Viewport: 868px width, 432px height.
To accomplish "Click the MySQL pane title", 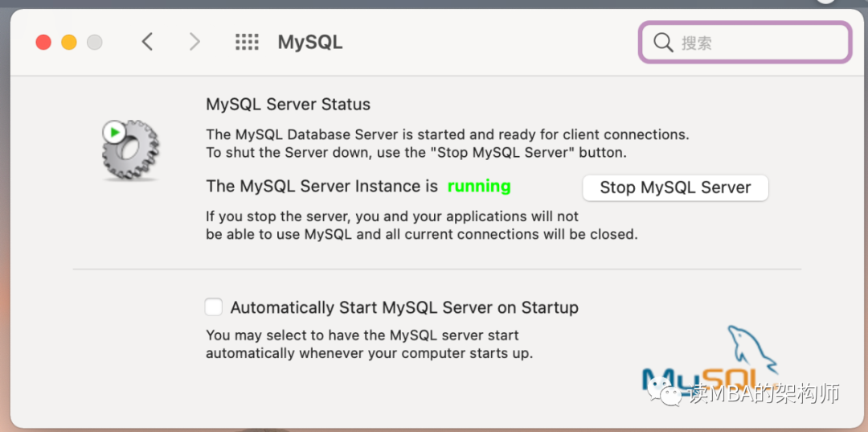I will 310,42.
